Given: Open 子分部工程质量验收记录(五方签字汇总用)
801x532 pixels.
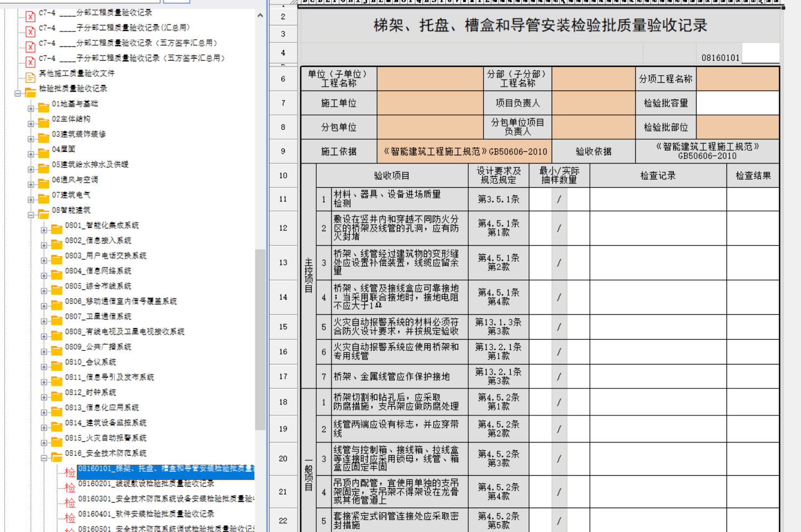Looking at the screenshot, I should pyautogui.click(x=132, y=58).
